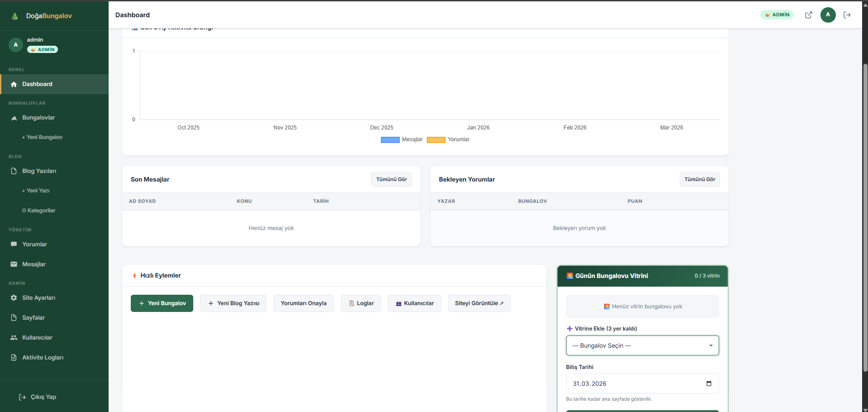
Task: Open Aktivite Logları in the sidebar
Action: point(43,358)
